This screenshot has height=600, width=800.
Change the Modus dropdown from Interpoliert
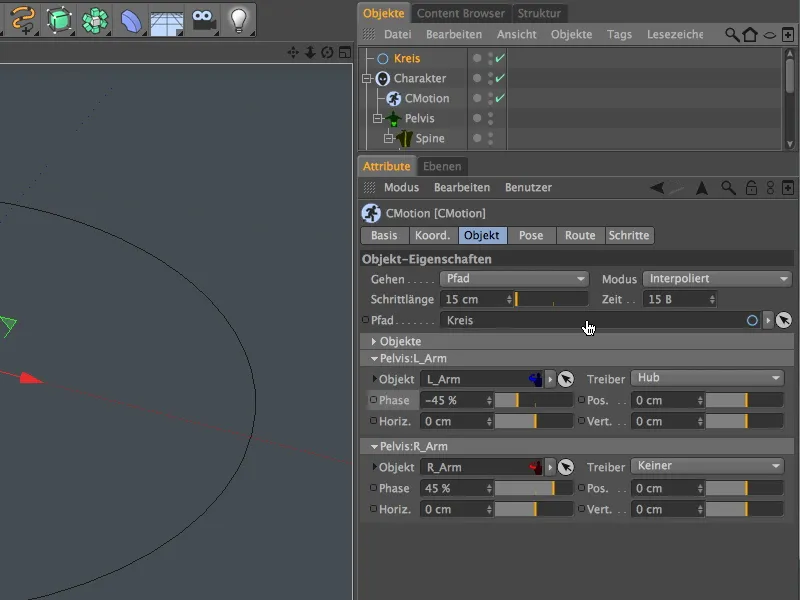pyautogui.click(x=717, y=279)
